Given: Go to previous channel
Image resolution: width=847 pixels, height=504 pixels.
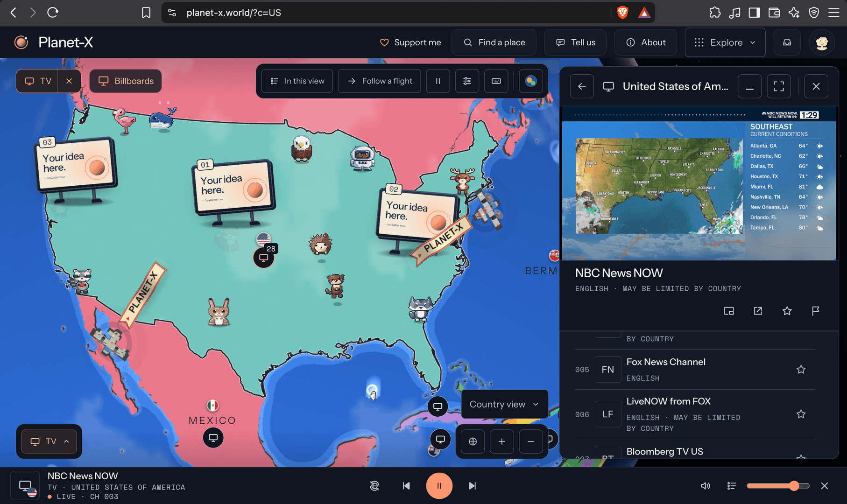Looking at the screenshot, I should (x=406, y=486).
